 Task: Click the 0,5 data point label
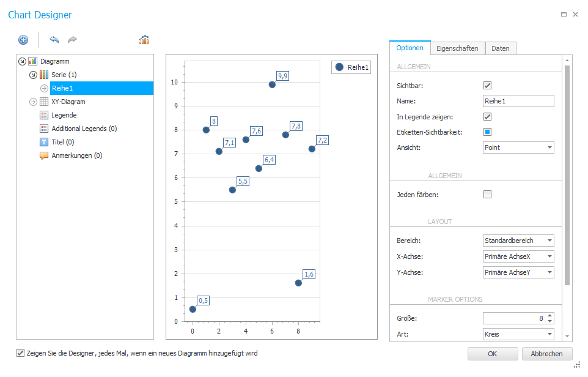pos(204,300)
